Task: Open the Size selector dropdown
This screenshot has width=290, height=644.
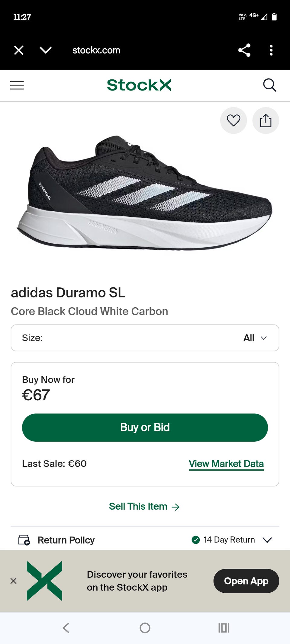Action: (145, 338)
